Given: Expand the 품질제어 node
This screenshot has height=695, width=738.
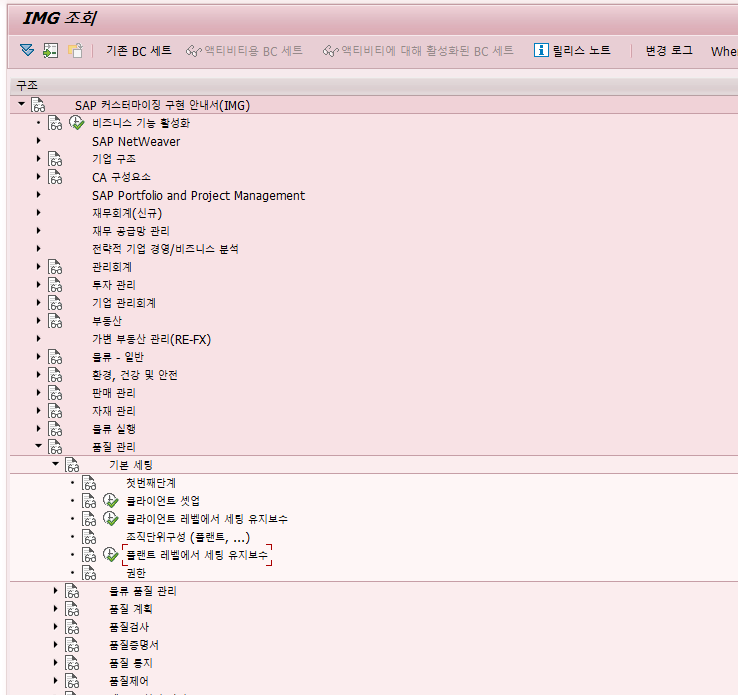Looking at the screenshot, I should (56, 680).
